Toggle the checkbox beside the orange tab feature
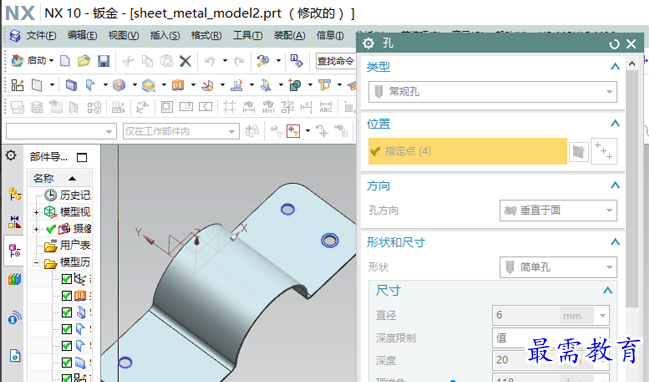Image resolution: width=649 pixels, height=382 pixels. [67, 296]
